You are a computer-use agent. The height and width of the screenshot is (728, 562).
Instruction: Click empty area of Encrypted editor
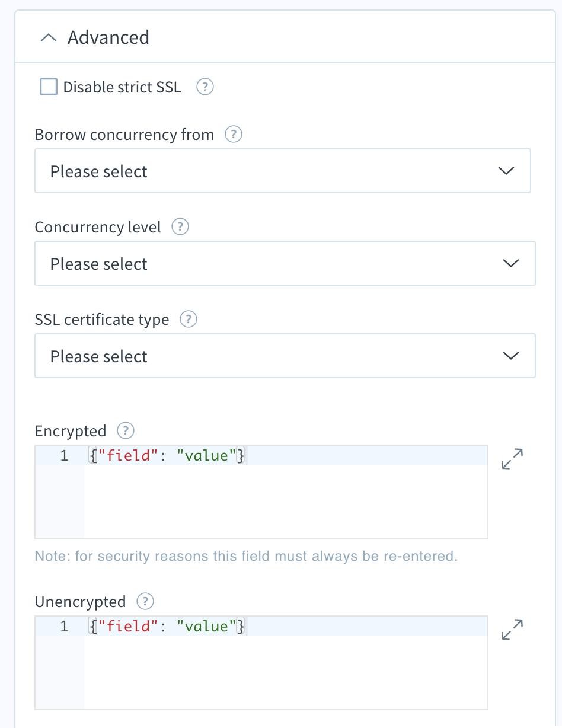[x=286, y=501]
